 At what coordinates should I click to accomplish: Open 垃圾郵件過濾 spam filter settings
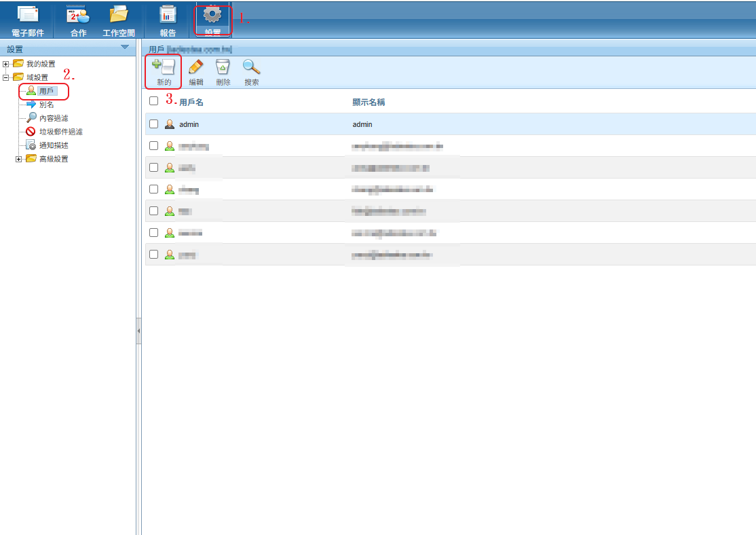(x=60, y=132)
